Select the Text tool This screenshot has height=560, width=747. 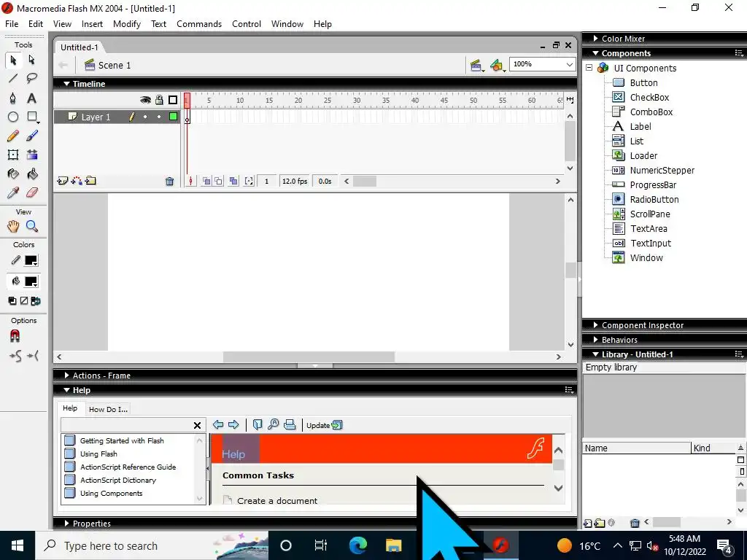pos(32,98)
